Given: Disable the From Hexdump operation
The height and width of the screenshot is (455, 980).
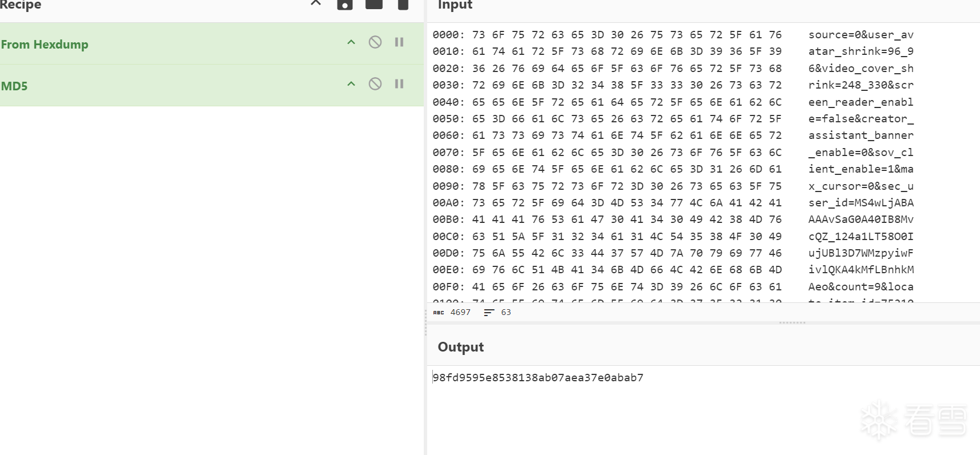Looking at the screenshot, I should pyautogui.click(x=375, y=42).
